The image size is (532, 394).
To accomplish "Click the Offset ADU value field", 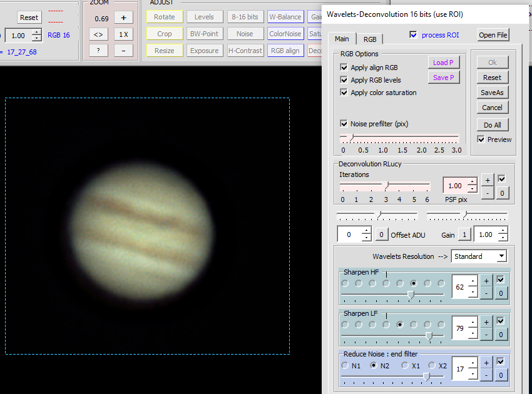I will coord(349,235).
